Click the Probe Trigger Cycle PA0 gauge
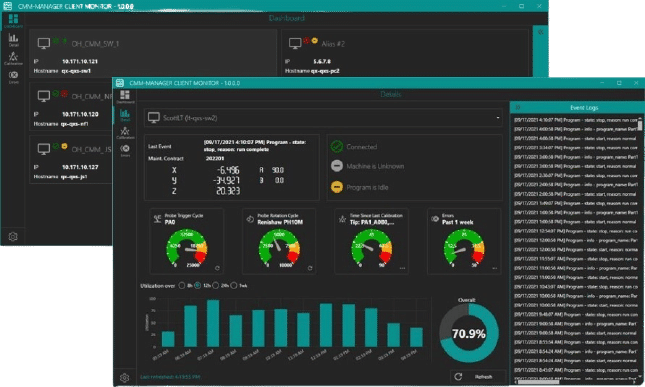The image size is (645, 387). click(x=186, y=248)
